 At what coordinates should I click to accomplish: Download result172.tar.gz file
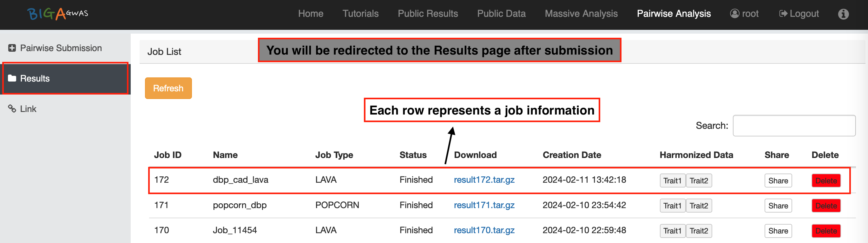tap(484, 180)
